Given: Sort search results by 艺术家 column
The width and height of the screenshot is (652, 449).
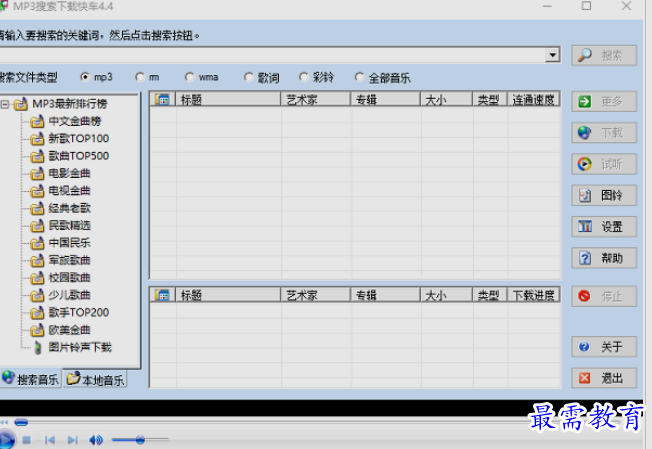Looking at the screenshot, I should click(x=316, y=100).
